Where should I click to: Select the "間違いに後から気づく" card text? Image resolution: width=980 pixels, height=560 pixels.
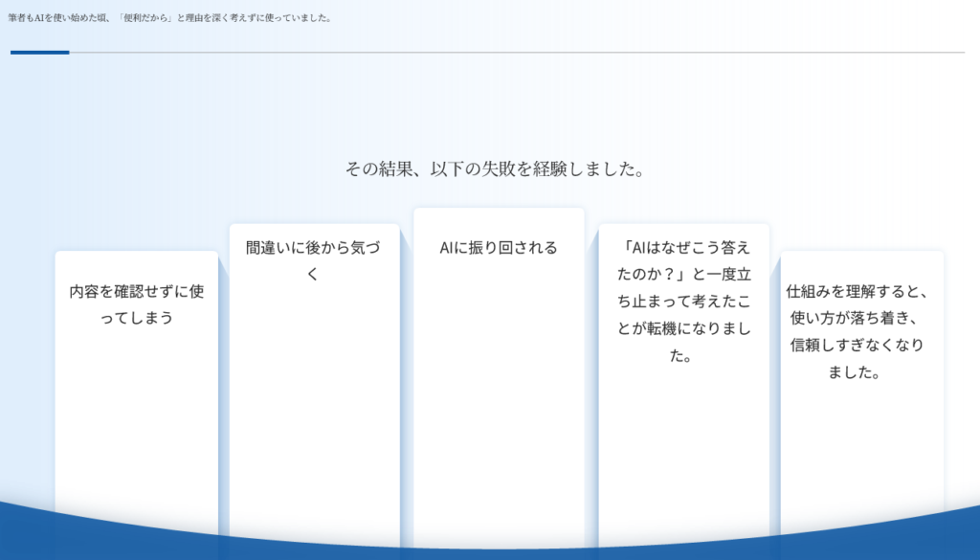pyautogui.click(x=313, y=260)
